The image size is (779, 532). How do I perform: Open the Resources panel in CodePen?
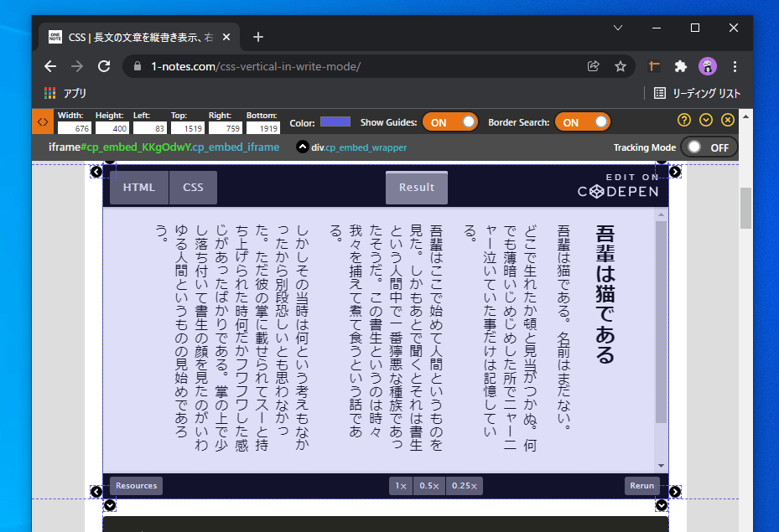click(135, 485)
